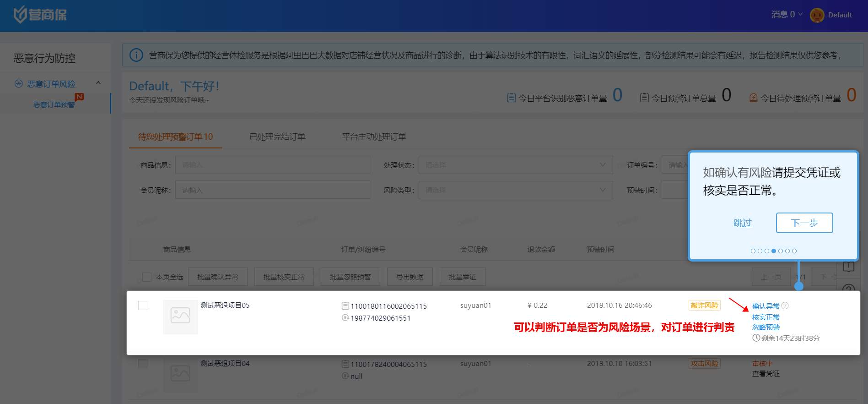Click 今日待处理预警订单量 orange icon
The image size is (868, 404).
pyautogui.click(x=753, y=98)
